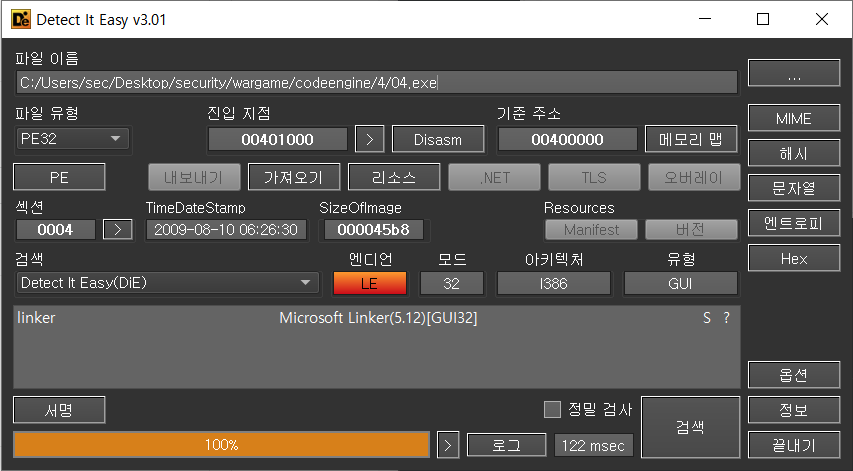853x471 pixels.
Task: Click the base address field 00400000
Action: click(567, 140)
